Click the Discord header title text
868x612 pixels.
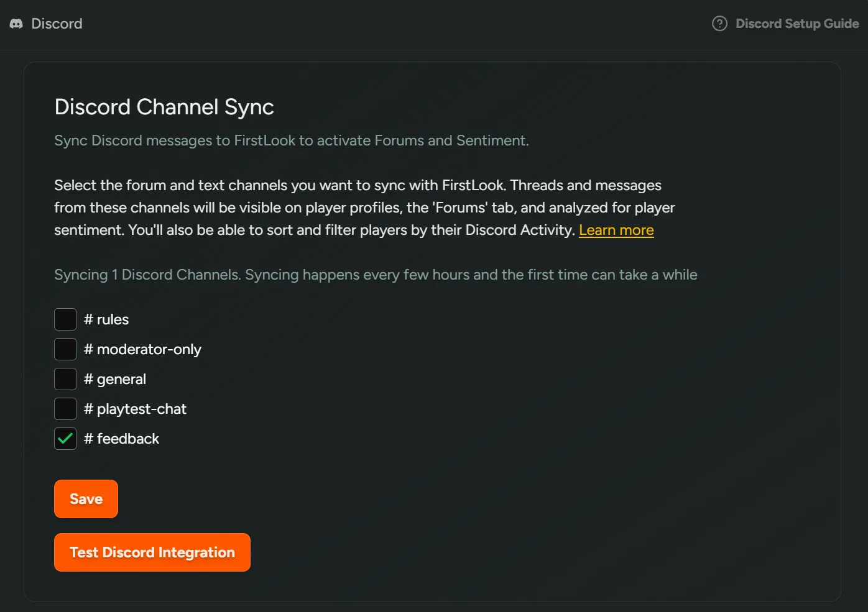[x=57, y=24]
